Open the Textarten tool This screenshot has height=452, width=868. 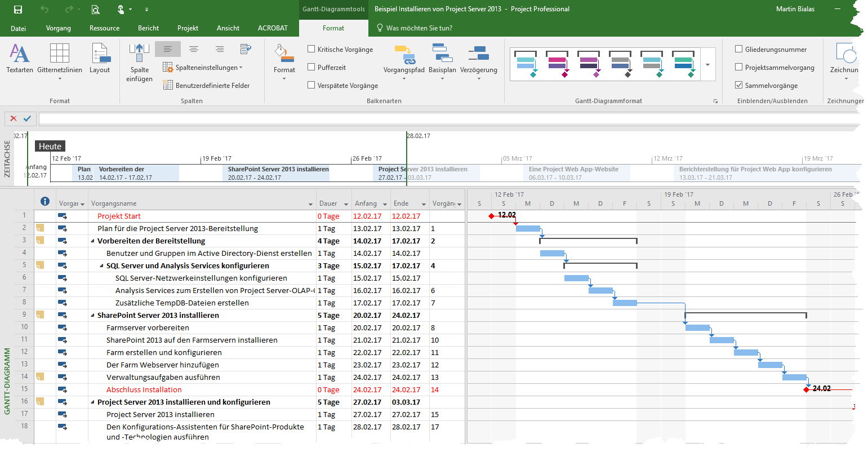[20, 59]
